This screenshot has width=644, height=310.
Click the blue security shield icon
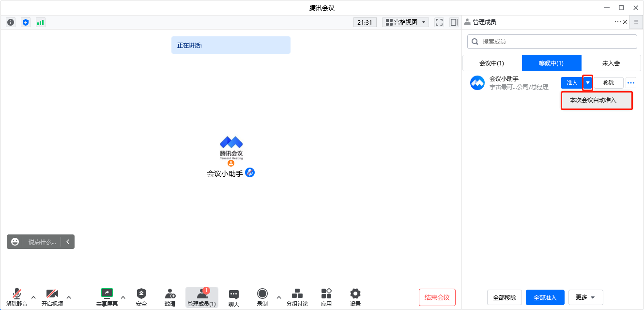[26, 22]
